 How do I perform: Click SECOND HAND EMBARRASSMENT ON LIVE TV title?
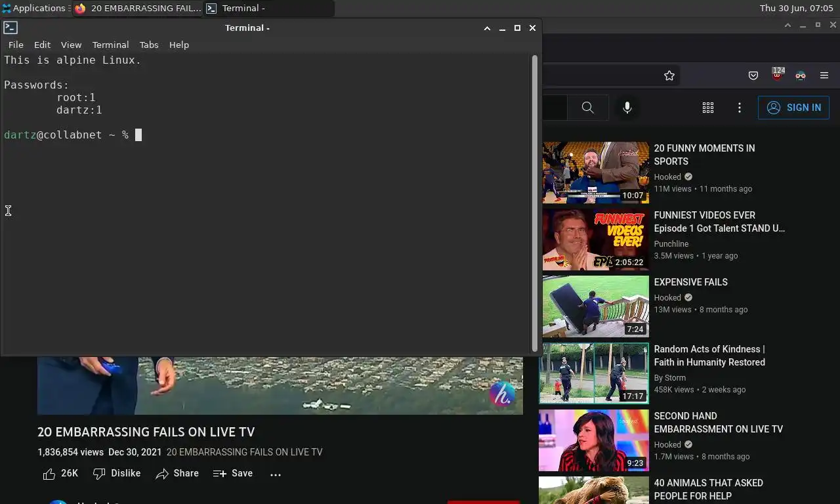[718, 423]
